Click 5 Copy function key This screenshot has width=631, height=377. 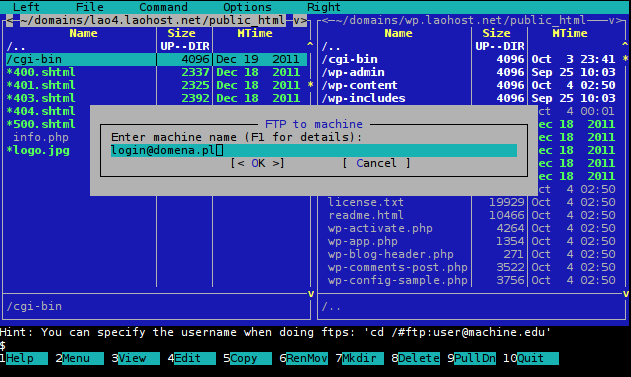(x=247, y=358)
